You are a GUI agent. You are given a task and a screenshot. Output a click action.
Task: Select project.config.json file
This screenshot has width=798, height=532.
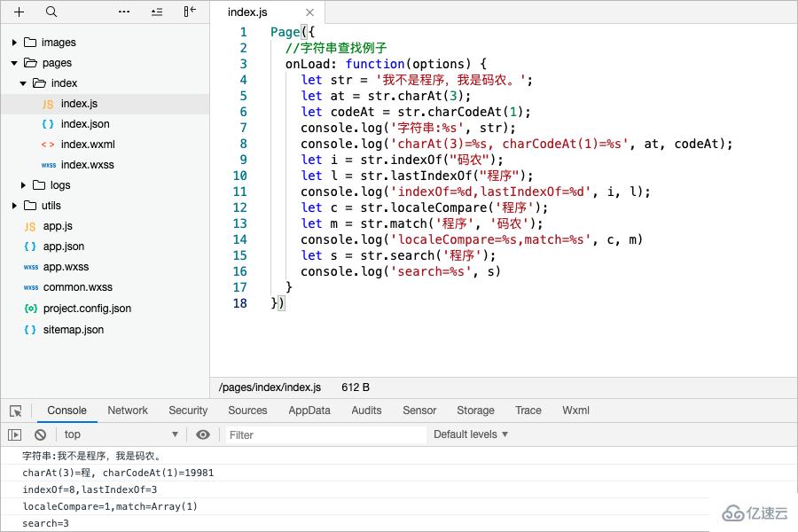[87, 309]
